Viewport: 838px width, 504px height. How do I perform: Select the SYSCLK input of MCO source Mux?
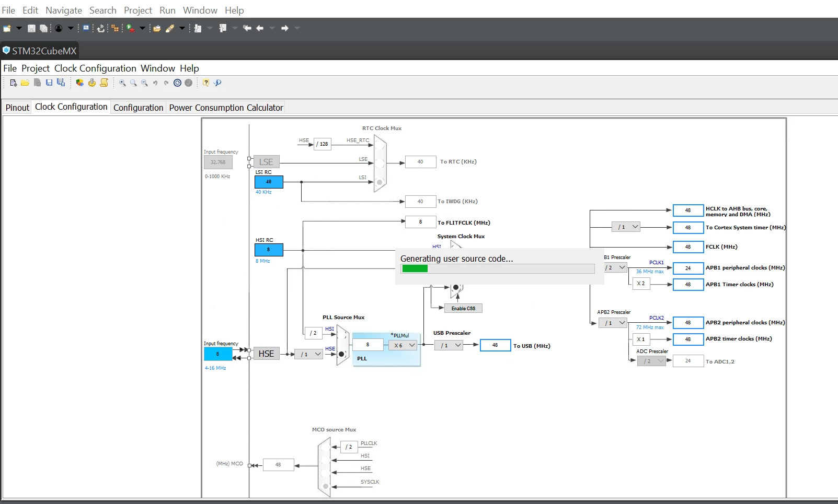click(326, 486)
